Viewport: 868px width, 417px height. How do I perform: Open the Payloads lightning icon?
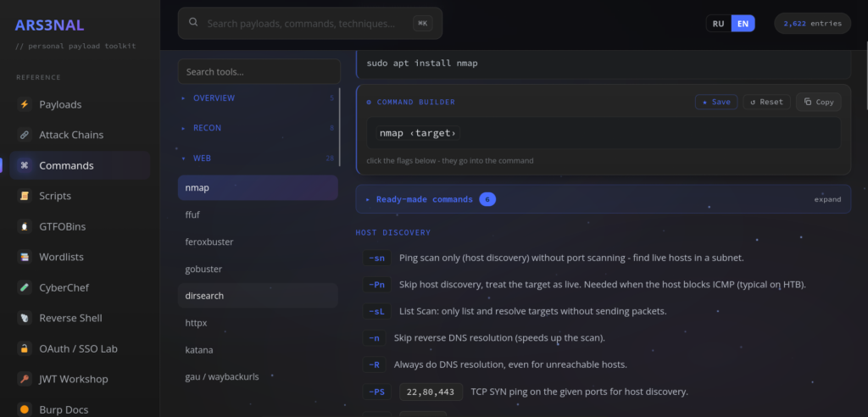(25, 104)
